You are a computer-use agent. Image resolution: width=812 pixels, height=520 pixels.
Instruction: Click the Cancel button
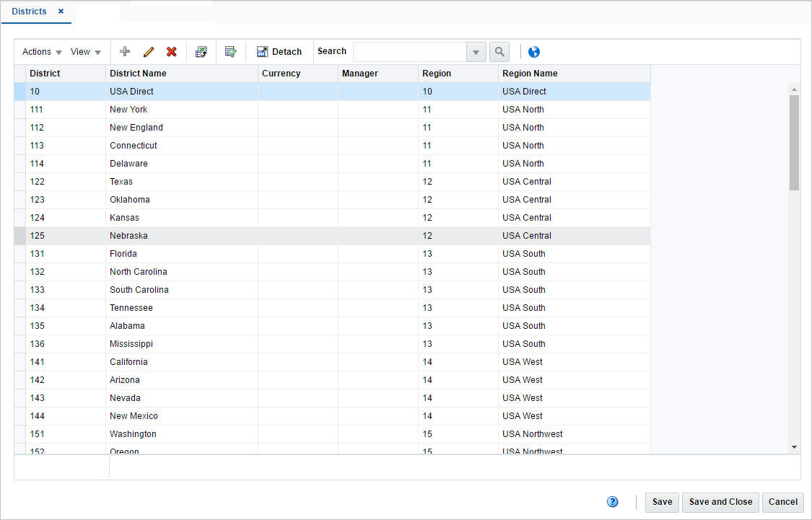pyautogui.click(x=782, y=502)
